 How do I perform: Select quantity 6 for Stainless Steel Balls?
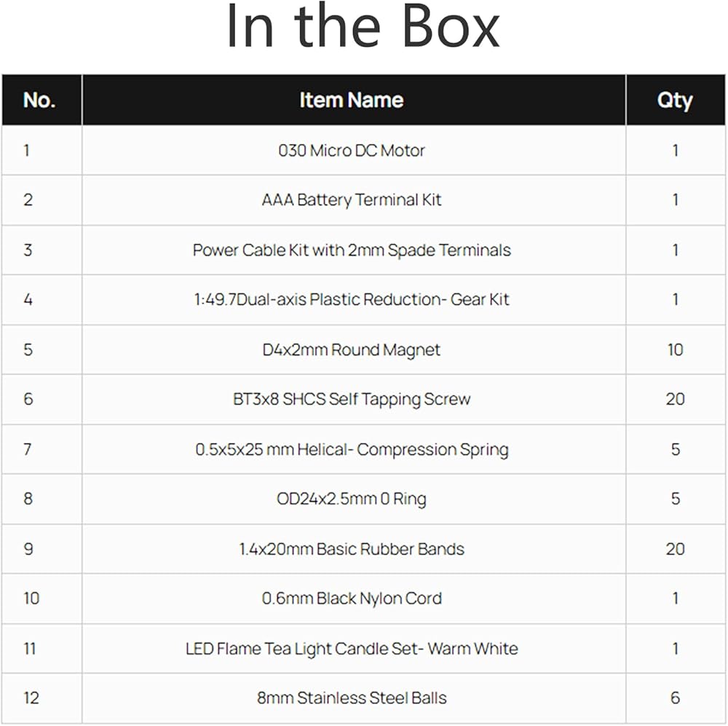(675, 698)
